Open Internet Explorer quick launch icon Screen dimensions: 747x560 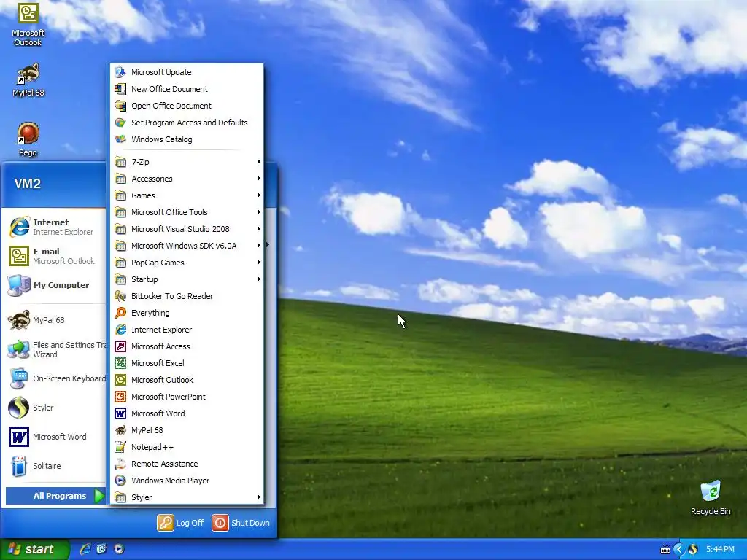pyautogui.click(x=85, y=549)
